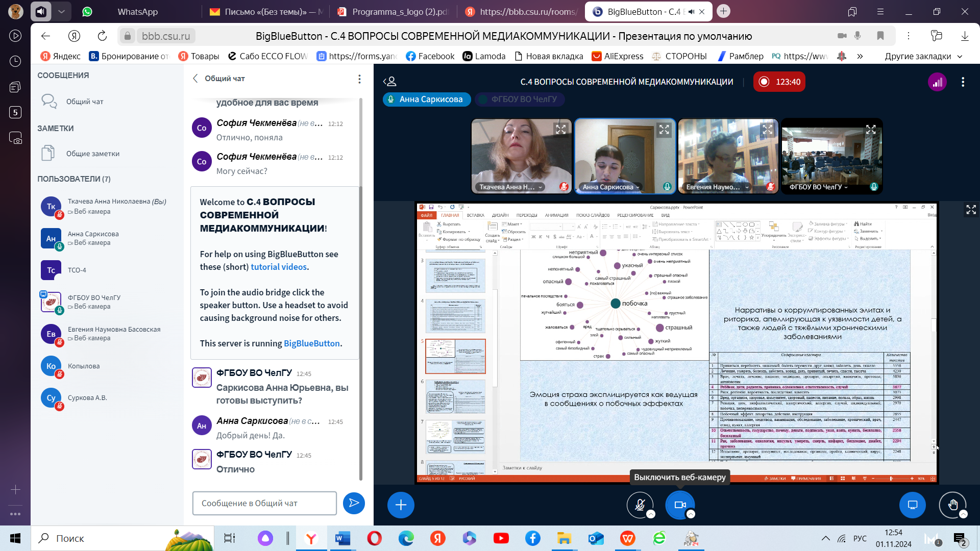Open chat options three-dot menu
This screenshot has height=551, width=980.
[x=359, y=79]
